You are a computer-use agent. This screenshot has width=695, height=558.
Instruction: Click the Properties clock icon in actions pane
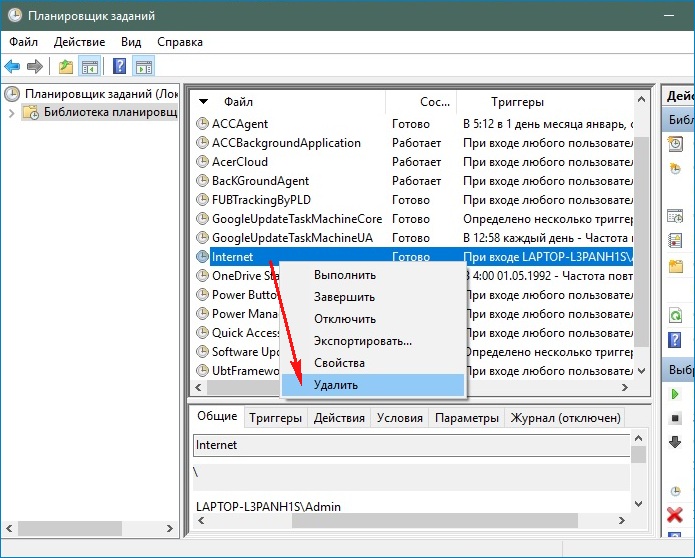point(675,491)
